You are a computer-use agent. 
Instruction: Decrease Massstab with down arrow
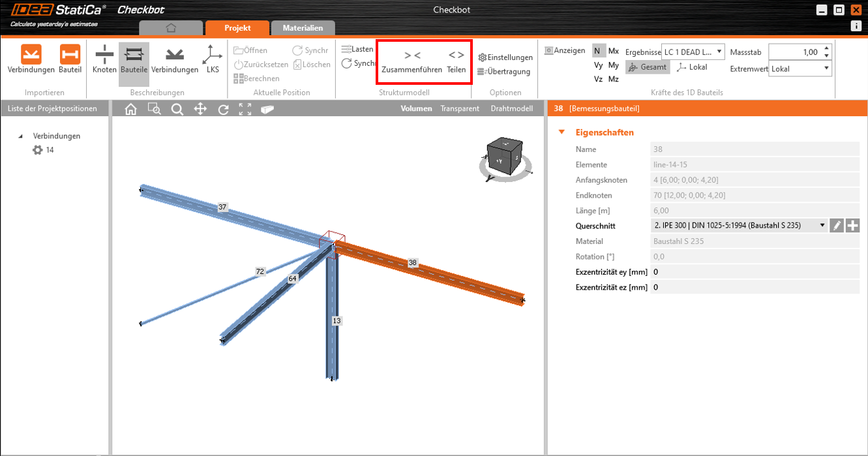click(827, 56)
